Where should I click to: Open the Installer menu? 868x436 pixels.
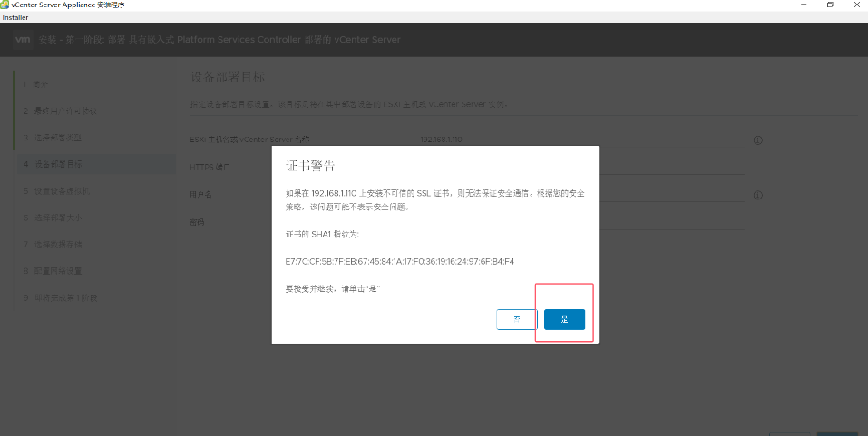(15, 18)
